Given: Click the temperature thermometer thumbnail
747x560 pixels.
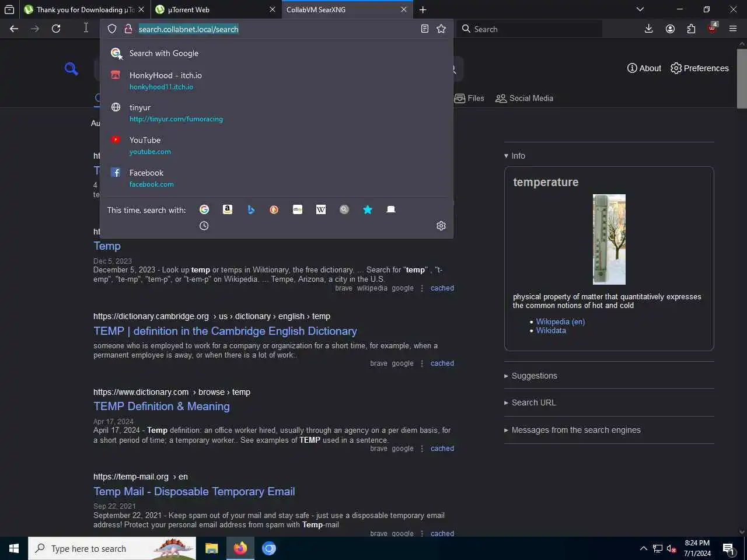Looking at the screenshot, I should click(x=609, y=239).
